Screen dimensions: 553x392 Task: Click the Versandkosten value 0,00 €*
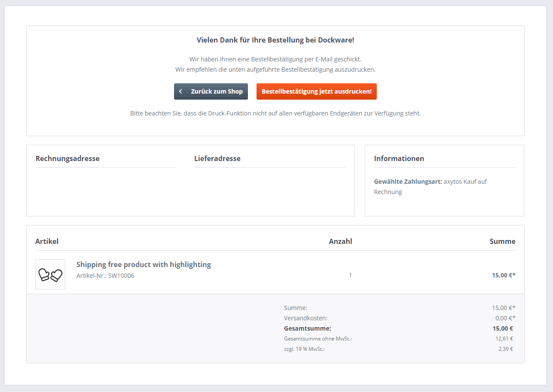[505, 318]
